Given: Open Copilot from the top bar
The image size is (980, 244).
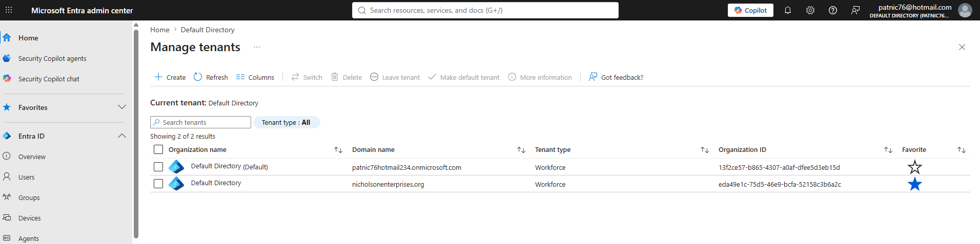Looking at the screenshot, I should click(x=750, y=10).
